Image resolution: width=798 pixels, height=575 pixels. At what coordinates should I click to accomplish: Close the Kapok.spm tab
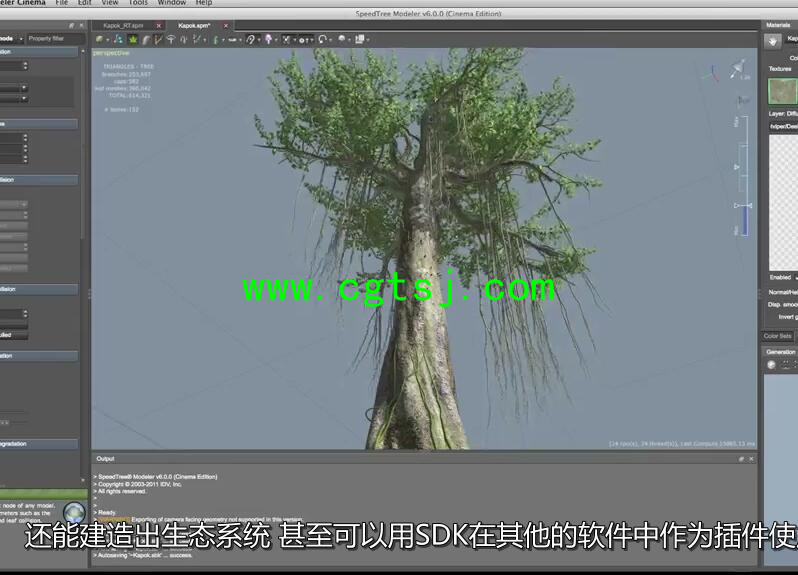click(226, 25)
